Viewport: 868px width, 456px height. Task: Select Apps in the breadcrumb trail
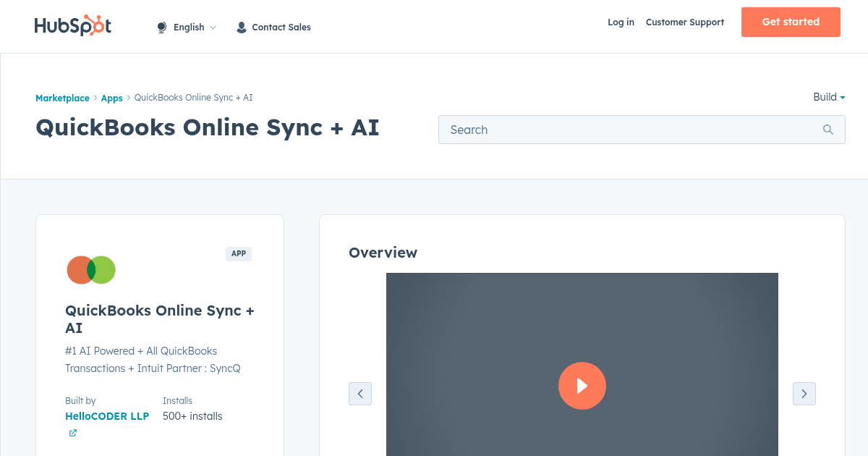pos(111,98)
